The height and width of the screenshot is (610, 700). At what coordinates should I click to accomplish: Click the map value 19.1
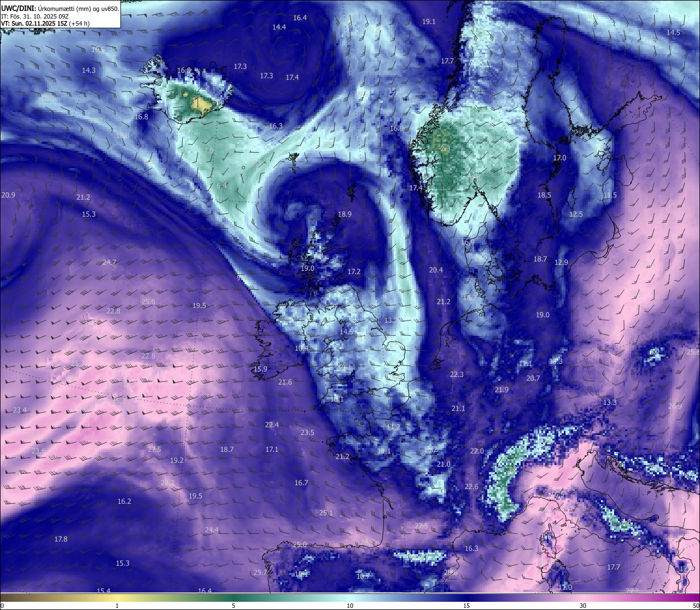[x=429, y=21]
